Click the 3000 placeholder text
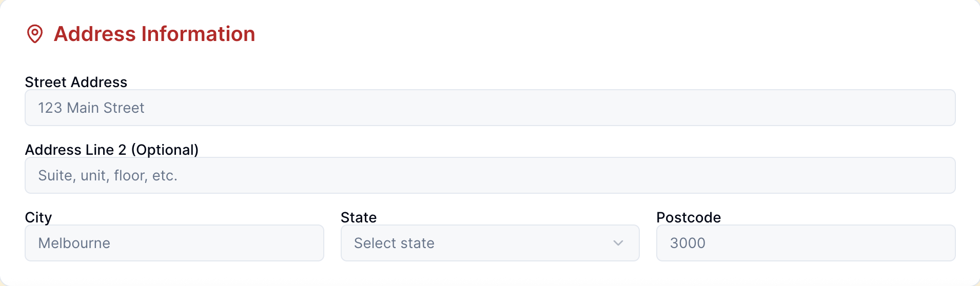This screenshot has height=286, width=980. tap(688, 243)
